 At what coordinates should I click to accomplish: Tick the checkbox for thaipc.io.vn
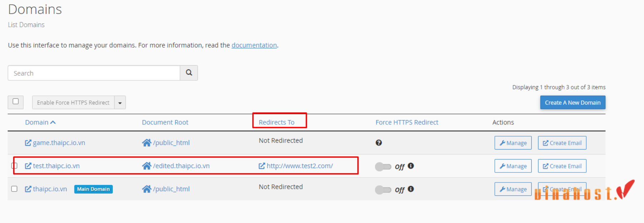[x=14, y=189]
